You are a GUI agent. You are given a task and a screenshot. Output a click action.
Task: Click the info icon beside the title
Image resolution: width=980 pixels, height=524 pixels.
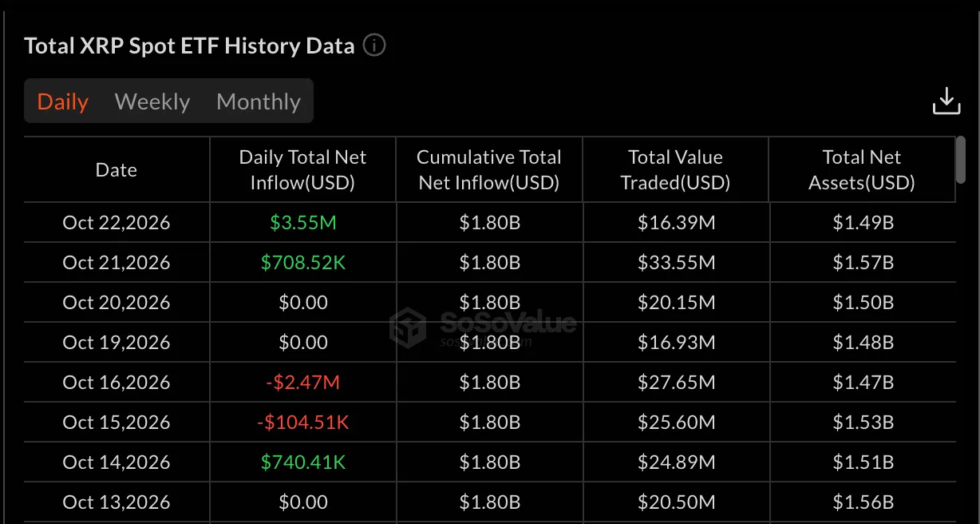[x=374, y=46]
